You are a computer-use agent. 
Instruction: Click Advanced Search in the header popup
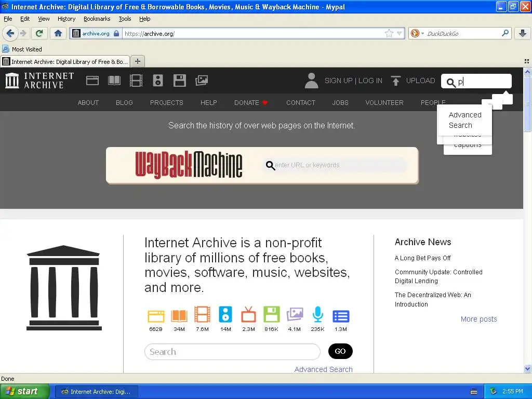tap(465, 120)
